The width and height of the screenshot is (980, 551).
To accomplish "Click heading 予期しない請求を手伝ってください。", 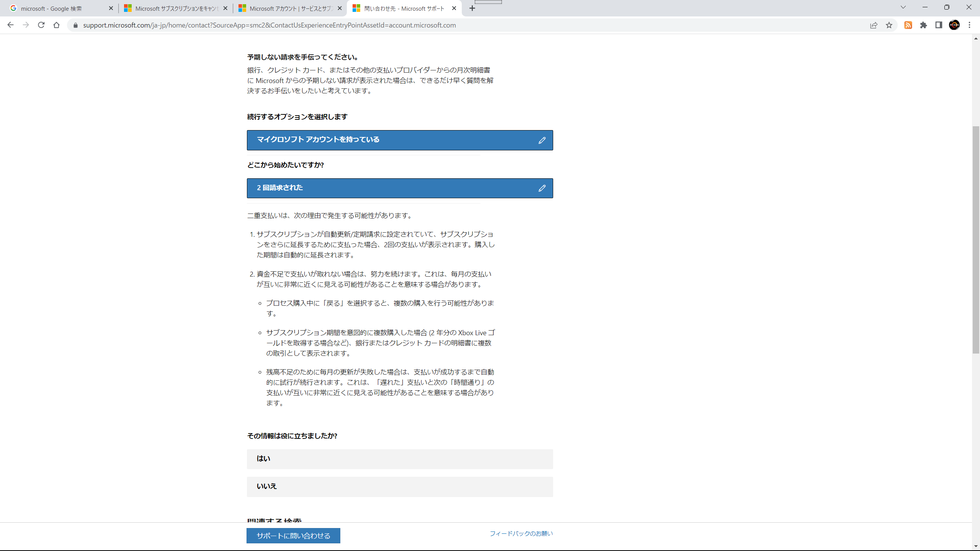I will pyautogui.click(x=303, y=57).
